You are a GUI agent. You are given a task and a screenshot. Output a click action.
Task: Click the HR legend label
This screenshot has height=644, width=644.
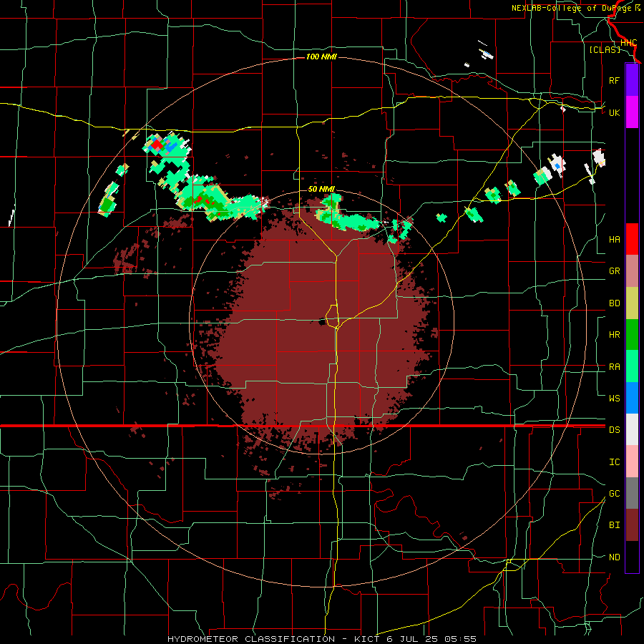click(x=614, y=335)
